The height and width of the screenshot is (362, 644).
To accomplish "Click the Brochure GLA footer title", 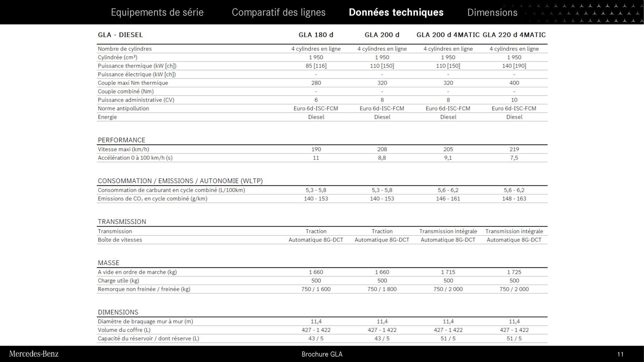I will (x=322, y=354).
